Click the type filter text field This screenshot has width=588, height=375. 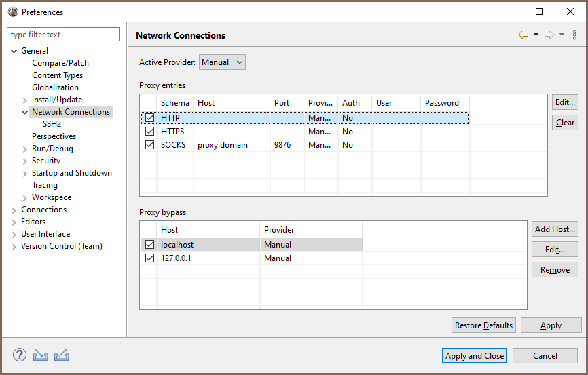point(63,35)
